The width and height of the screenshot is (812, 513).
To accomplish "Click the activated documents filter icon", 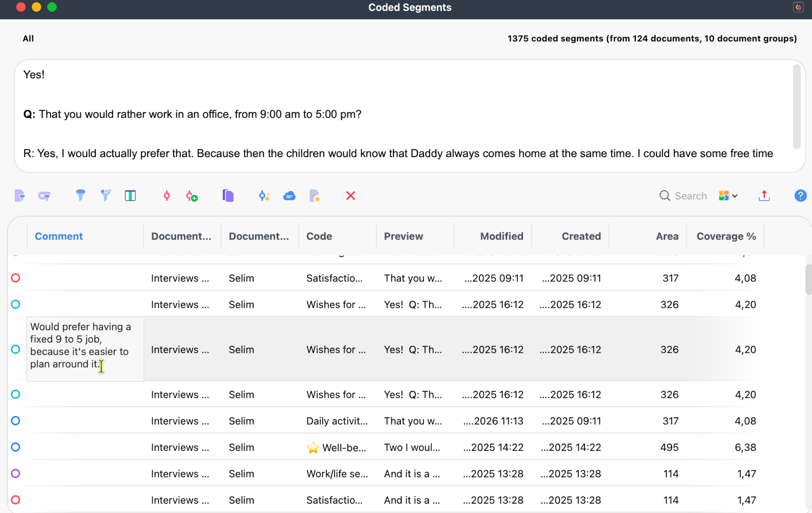I will 19,196.
